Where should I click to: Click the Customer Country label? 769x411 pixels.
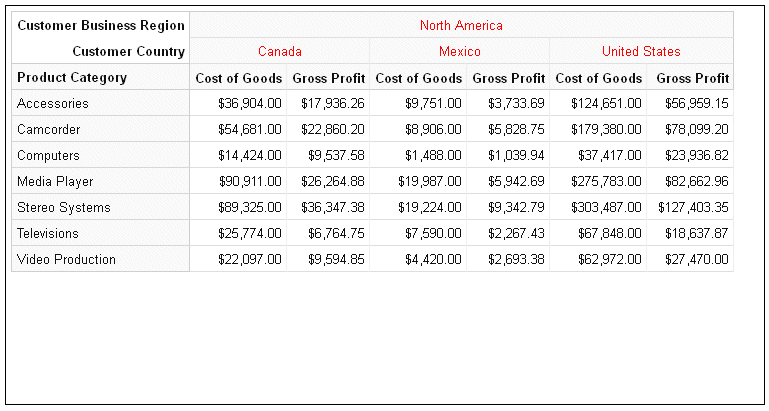point(128,51)
